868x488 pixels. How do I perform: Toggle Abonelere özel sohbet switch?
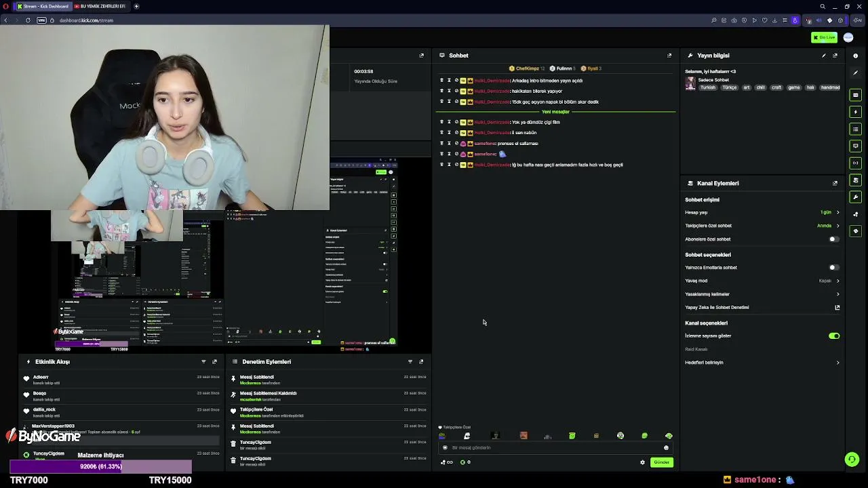pyautogui.click(x=833, y=239)
